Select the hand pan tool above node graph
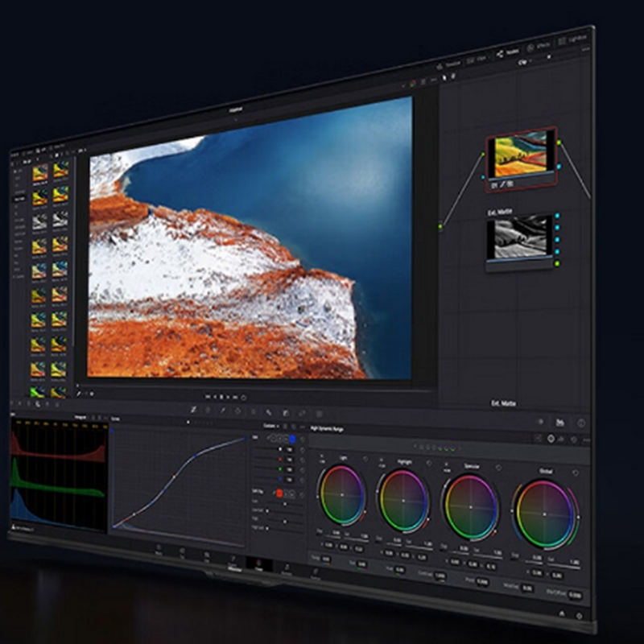This screenshot has height=644, width=644. [453, 76]
